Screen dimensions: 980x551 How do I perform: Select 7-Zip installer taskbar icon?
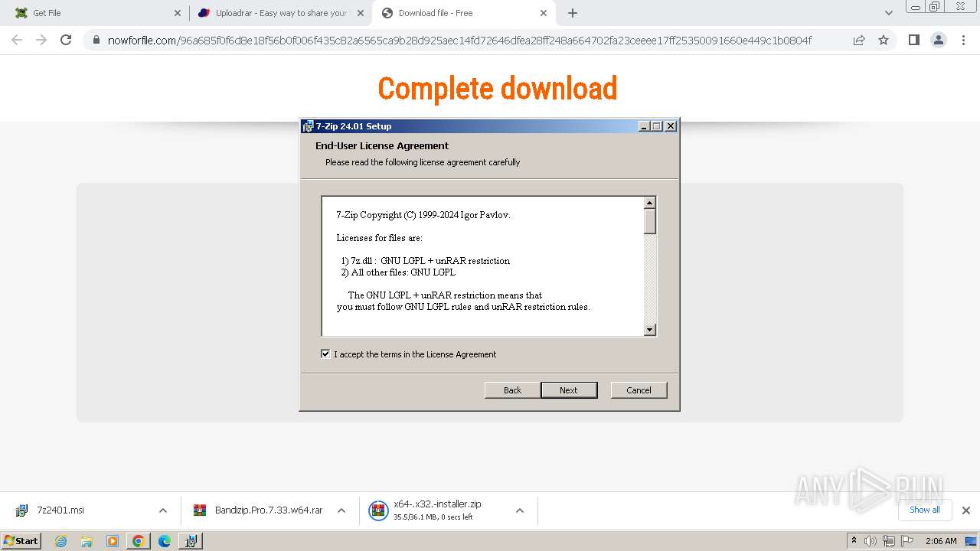pyautogui.click(x=191, y=541)
